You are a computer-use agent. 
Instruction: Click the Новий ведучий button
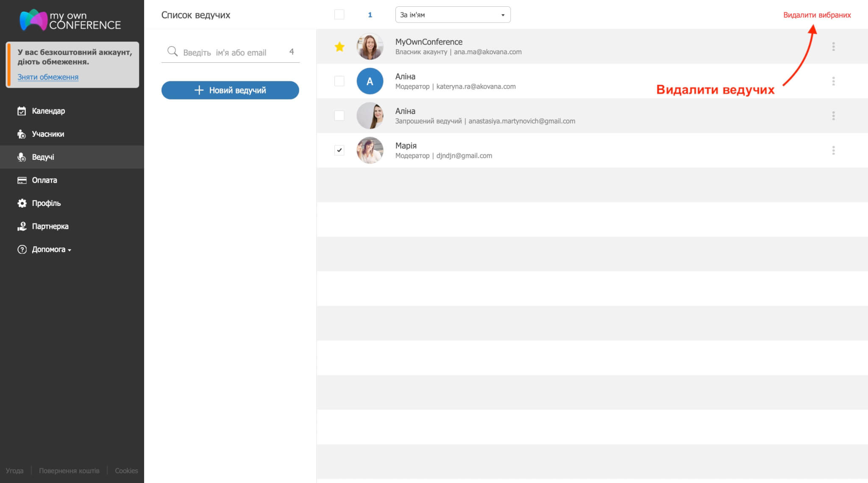click(x=230, y=90)
